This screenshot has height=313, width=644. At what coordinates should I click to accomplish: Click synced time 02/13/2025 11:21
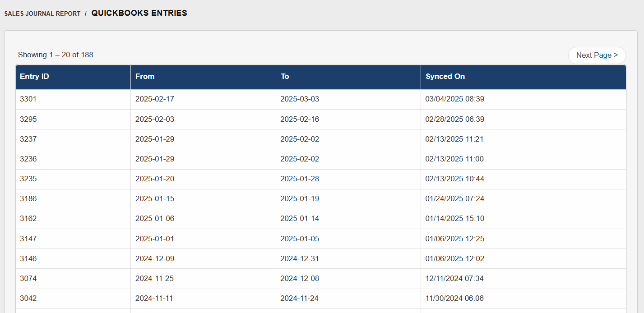pyautogui.click(x=454, y=139)
